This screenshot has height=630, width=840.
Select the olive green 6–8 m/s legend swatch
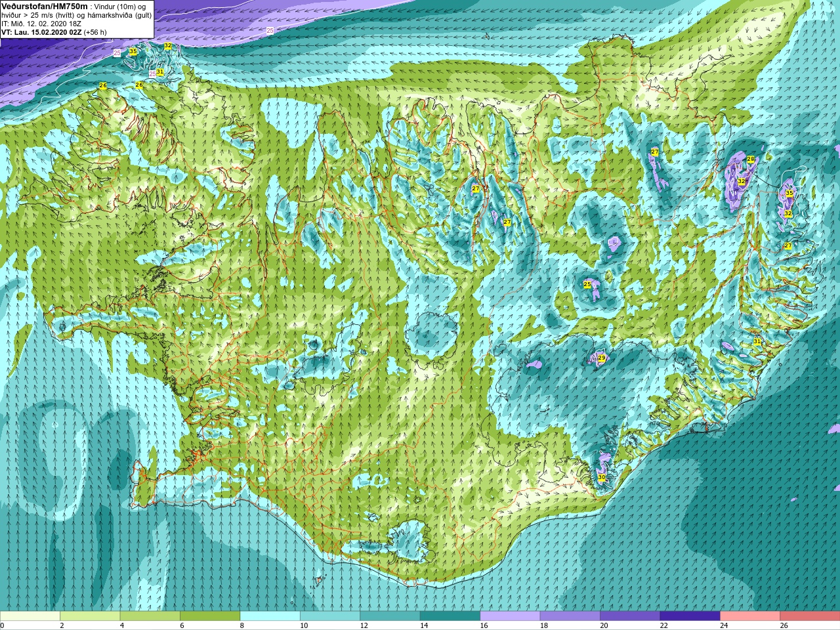210,616
